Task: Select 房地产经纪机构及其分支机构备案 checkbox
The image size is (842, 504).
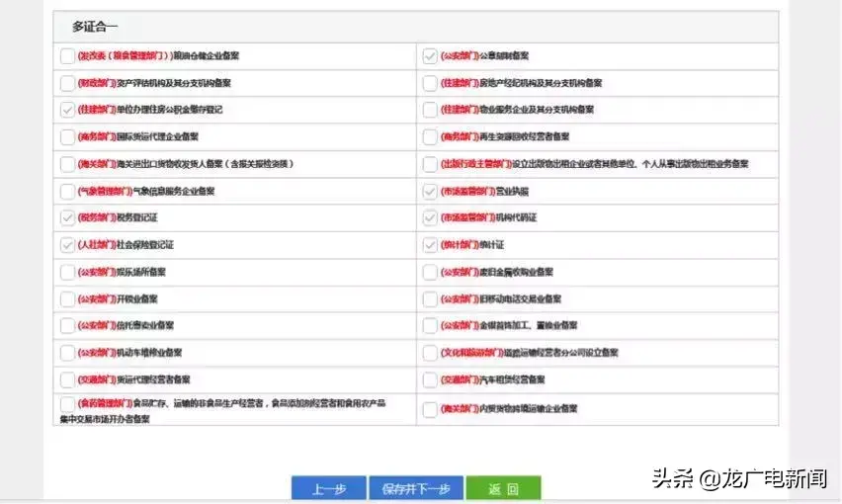Action: (x=430, y=83)
